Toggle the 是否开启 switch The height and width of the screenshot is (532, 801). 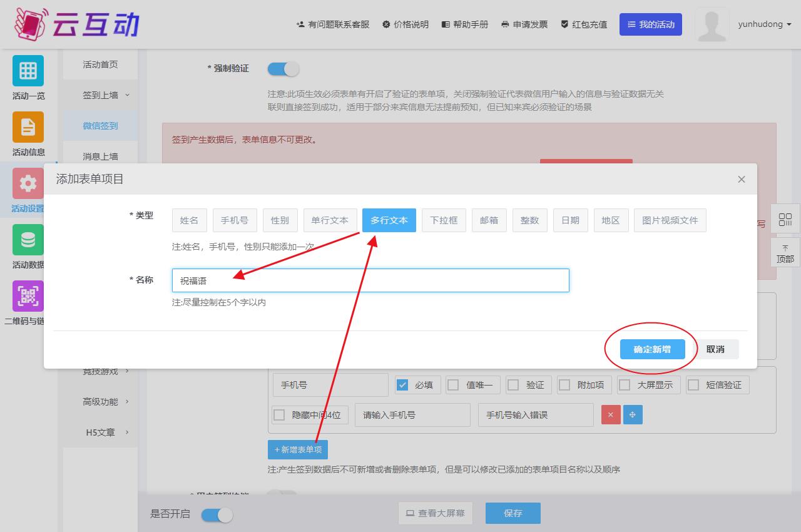tap(217, 514)
